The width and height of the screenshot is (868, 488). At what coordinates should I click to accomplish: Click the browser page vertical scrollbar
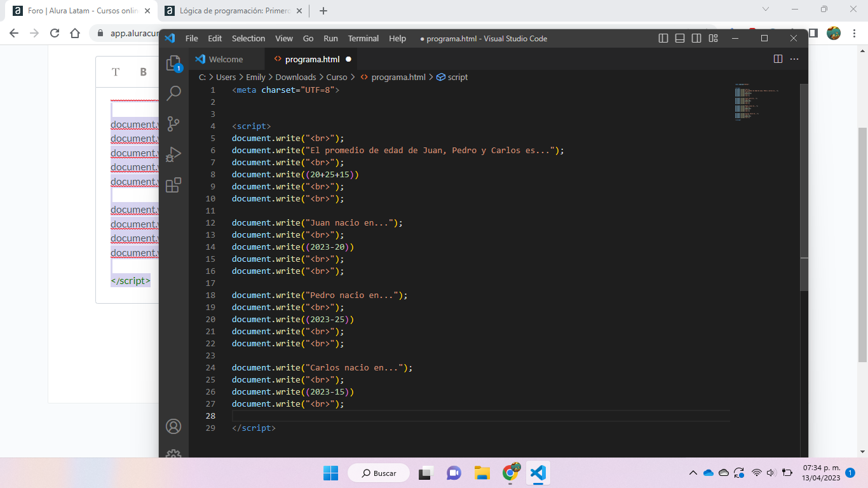[x=863, y=245]
